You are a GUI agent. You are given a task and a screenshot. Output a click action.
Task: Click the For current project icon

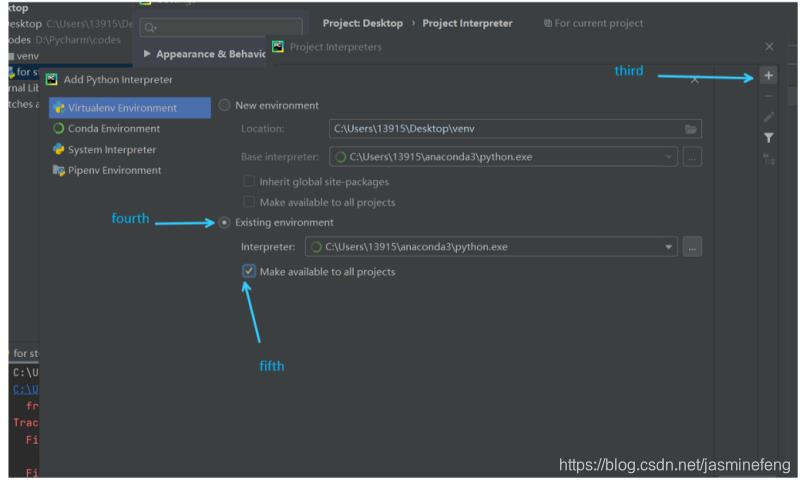547,23
